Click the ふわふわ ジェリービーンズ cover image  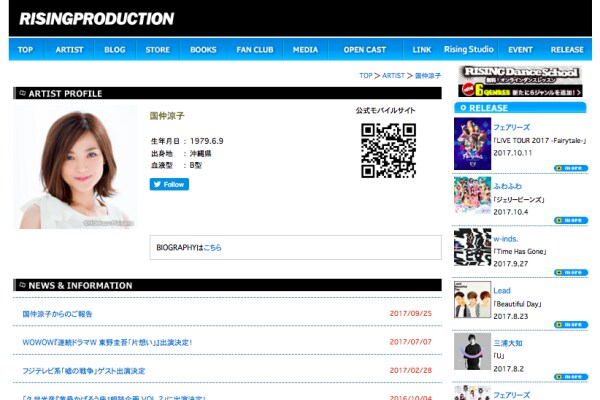(x=472, y=195)
